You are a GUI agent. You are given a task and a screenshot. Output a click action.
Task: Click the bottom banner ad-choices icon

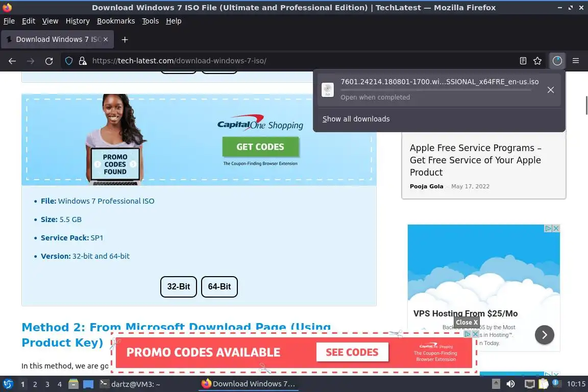(467, 334)
